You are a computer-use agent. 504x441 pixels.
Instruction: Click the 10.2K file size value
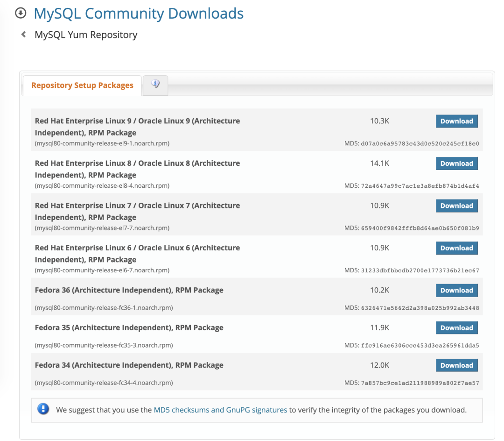click(379, 290)
